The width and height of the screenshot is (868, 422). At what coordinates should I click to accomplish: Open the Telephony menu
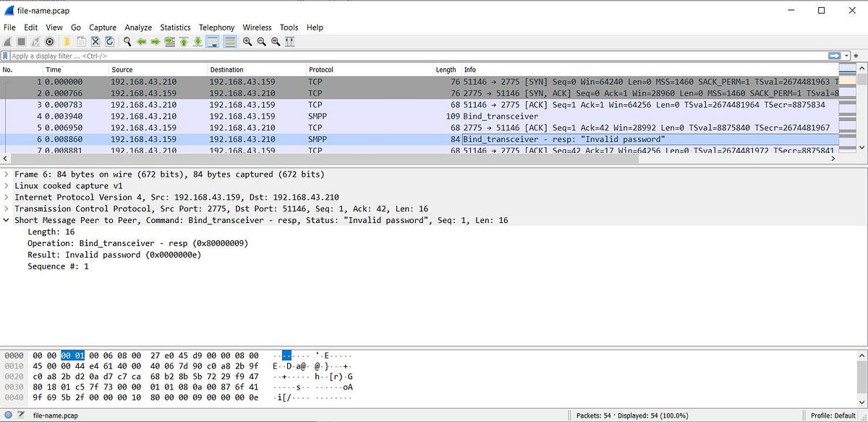[216, 28]
